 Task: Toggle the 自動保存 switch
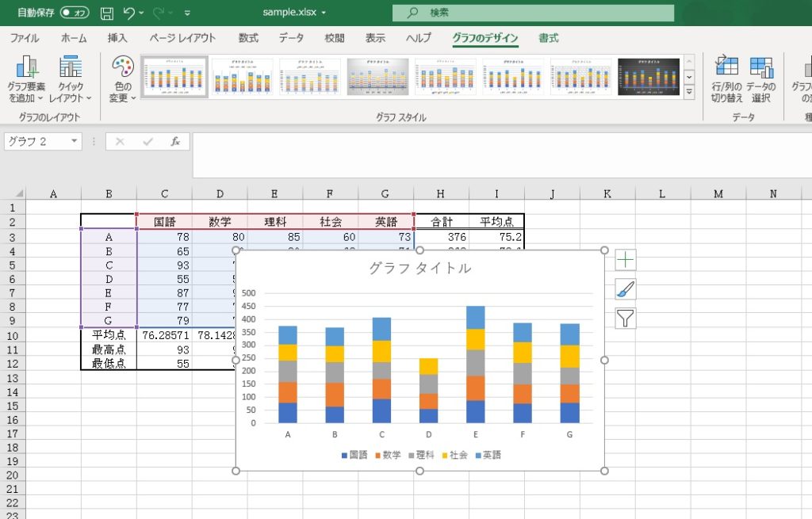(x=75, y=13)
